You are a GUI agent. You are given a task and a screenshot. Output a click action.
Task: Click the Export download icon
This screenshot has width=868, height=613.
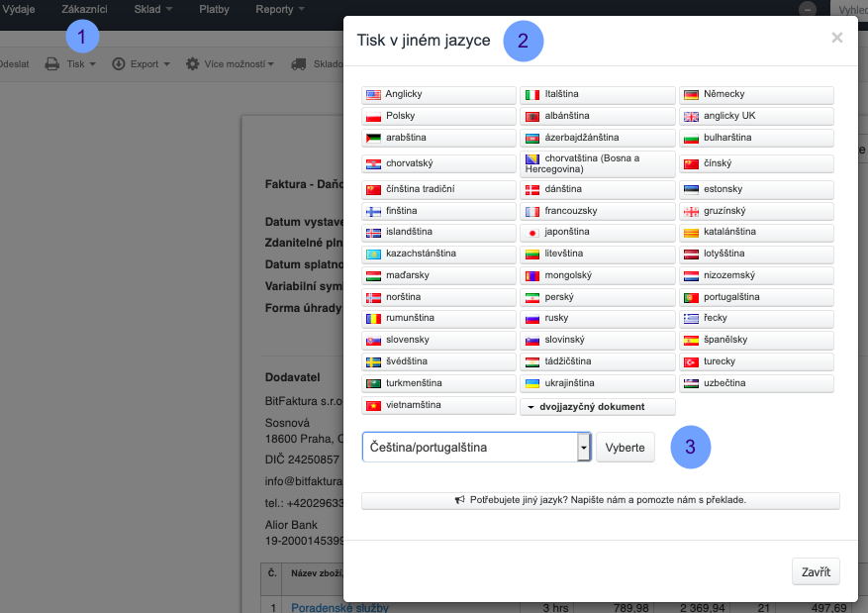tap(119, 64)
